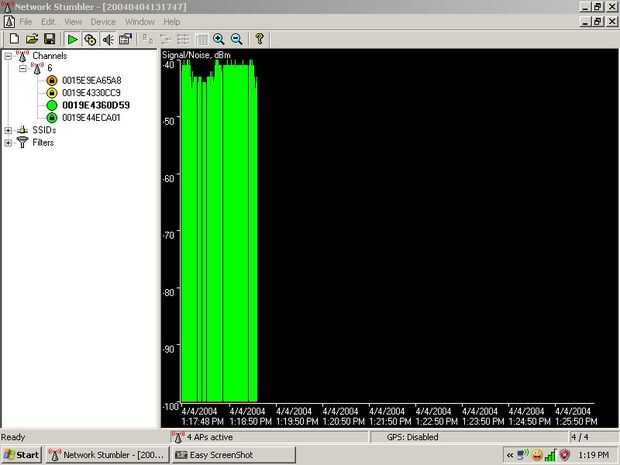620x465 pixels.
Task: Collapse the Channels tree node
Action: coord(8,56)
